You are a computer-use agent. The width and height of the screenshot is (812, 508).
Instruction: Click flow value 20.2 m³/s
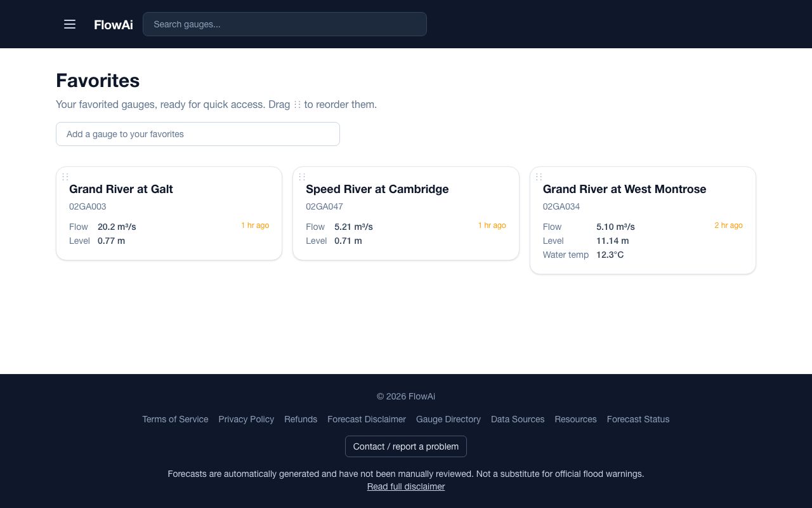click(117, 227)
